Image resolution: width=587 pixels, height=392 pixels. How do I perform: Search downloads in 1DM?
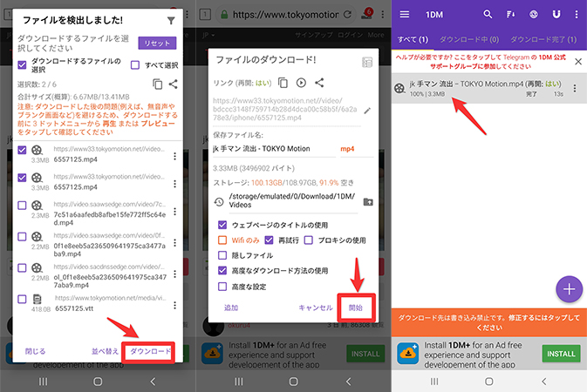click(488, 14)
